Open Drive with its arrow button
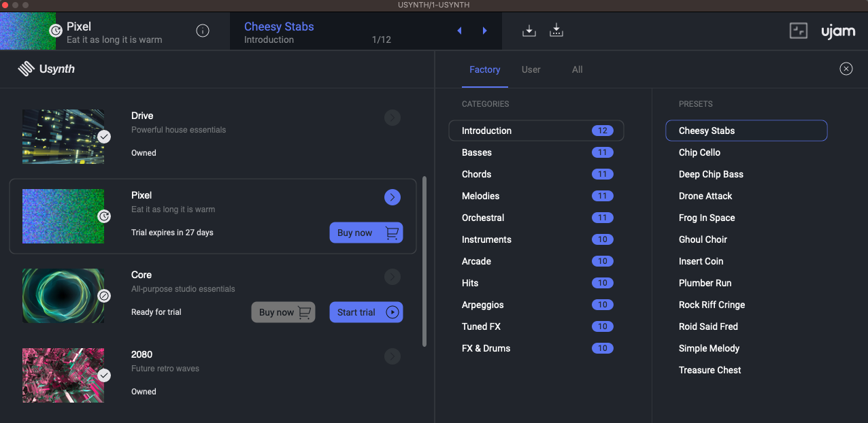Screen dimensions: 868x423 coord(393,118)
